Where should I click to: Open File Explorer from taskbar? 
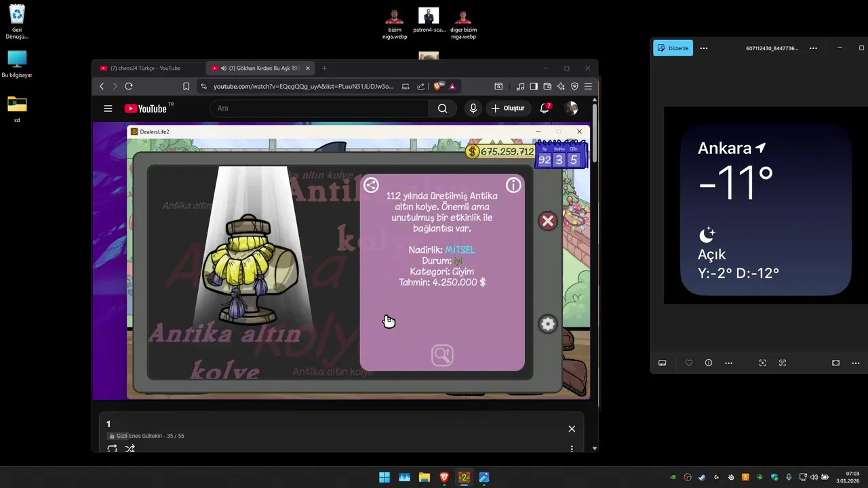[424, 477]
